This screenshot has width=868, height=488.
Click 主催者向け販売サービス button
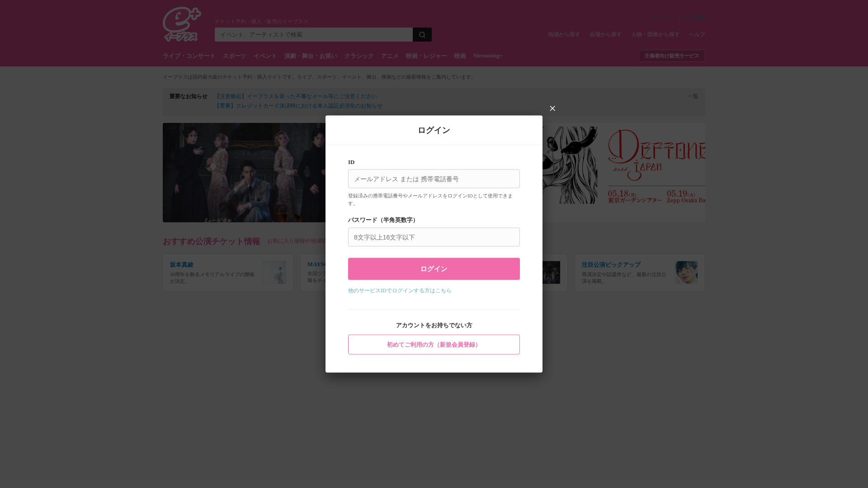click(672, 56)
